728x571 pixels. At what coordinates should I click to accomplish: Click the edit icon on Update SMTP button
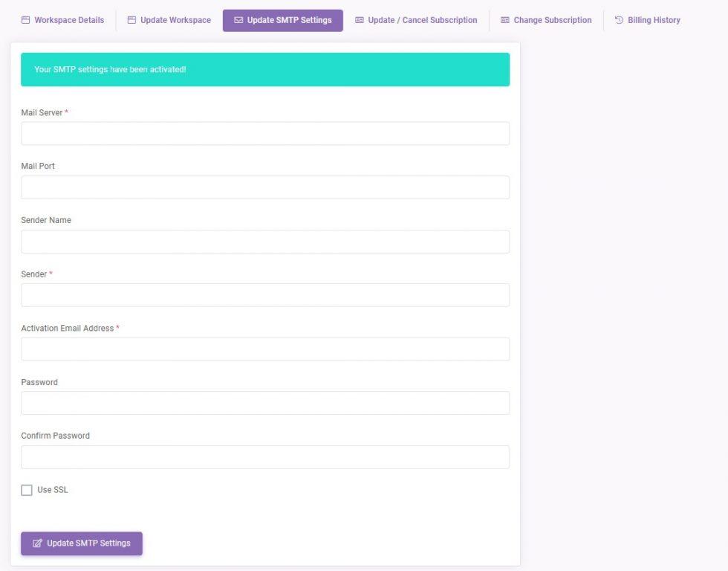point(38,543)
